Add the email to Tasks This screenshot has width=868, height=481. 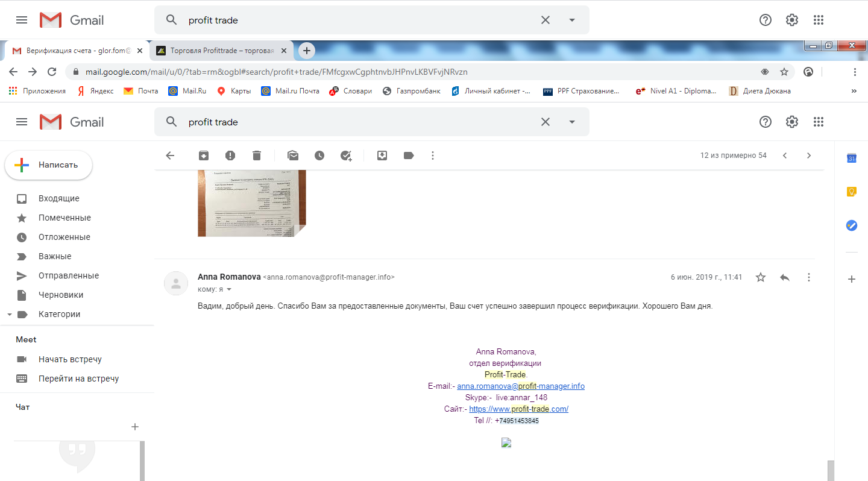click(346, 156)
